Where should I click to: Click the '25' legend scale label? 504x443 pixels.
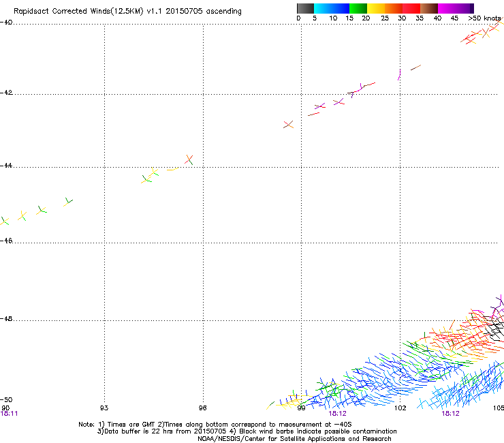(385, 18)
